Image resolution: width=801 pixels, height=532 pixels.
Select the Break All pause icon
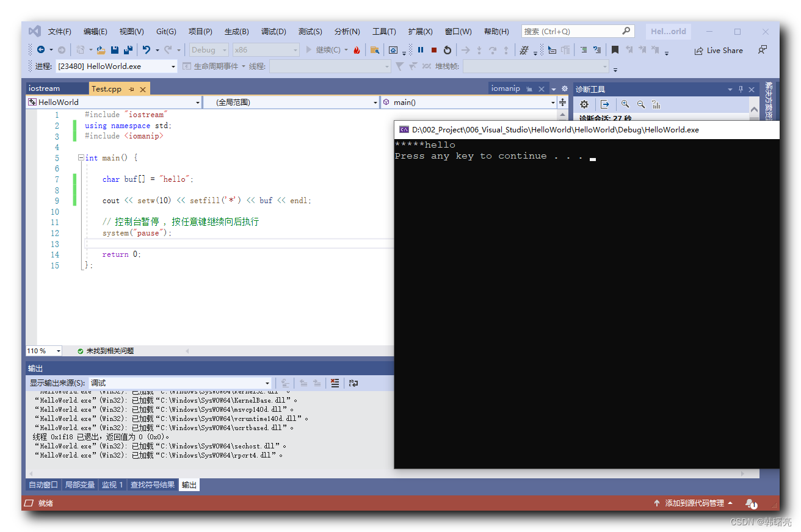click(420, 50)
